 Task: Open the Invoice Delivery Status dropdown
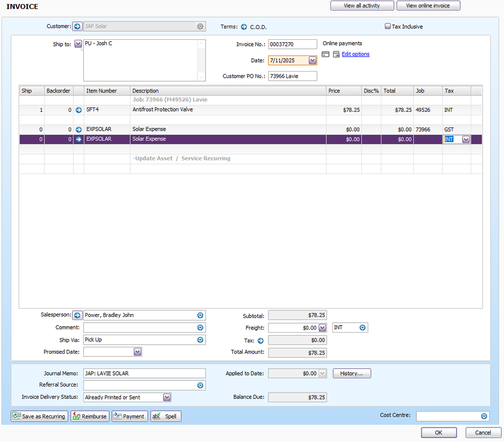(167, 397)
